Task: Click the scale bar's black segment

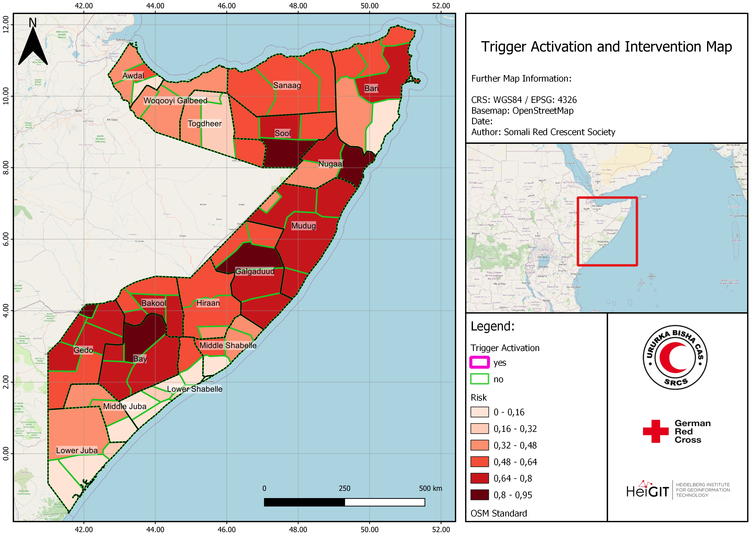Action: click(x=304, y=502)
